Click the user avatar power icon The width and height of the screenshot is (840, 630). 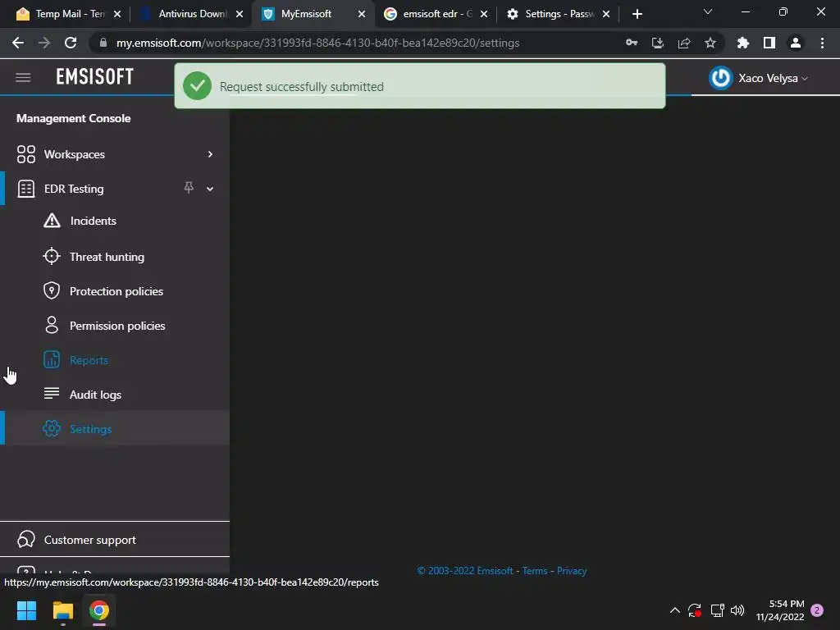[x=720, y=78]
